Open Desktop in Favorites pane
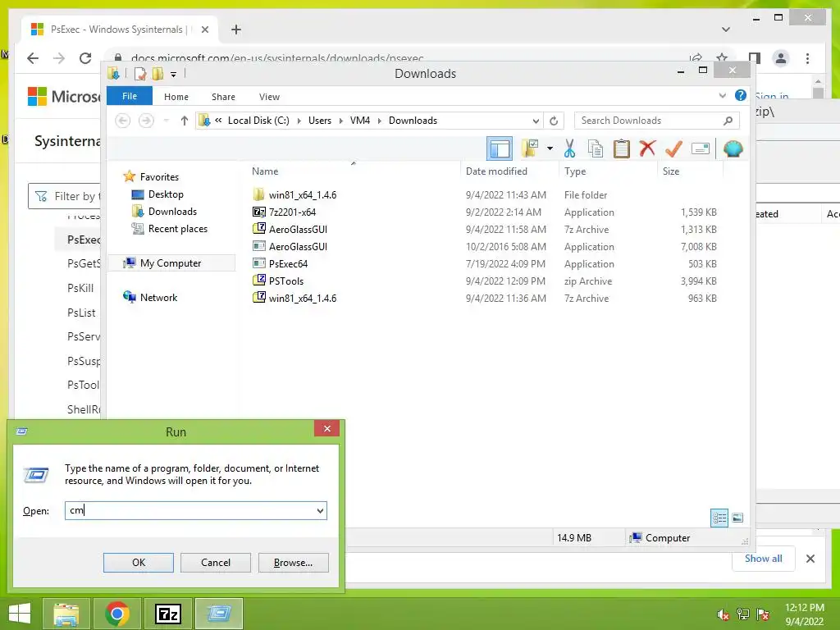The height and width of the screenshot is (630, 840). pyautogui.click(x=166, y=194)
